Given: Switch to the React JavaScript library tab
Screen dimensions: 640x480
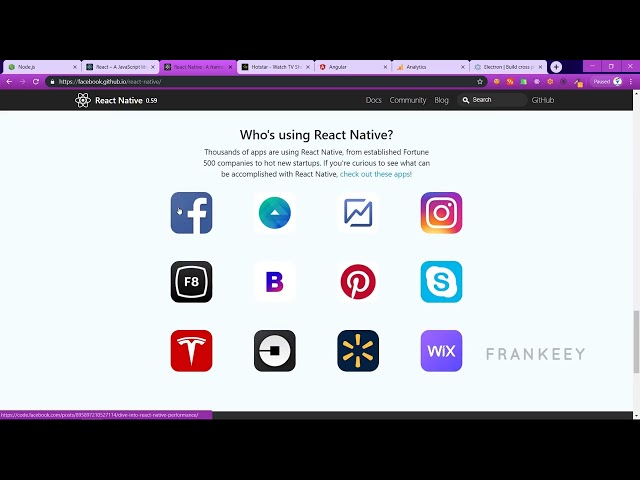Looking at the screenshot, I should (x=120, y=67).
